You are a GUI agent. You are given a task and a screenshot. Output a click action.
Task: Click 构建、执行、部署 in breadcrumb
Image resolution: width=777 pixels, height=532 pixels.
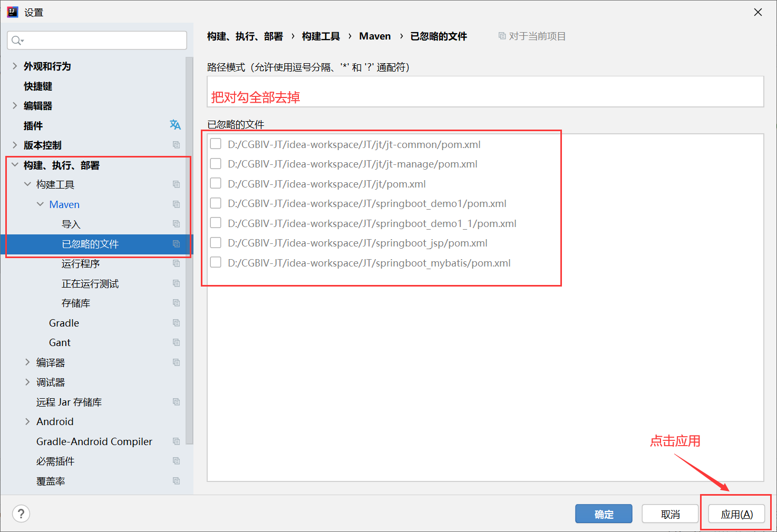tap(245, 36)
